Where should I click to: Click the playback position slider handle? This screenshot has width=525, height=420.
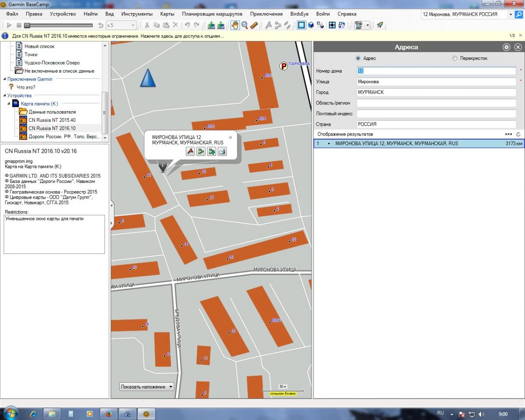tap(27, 25)
